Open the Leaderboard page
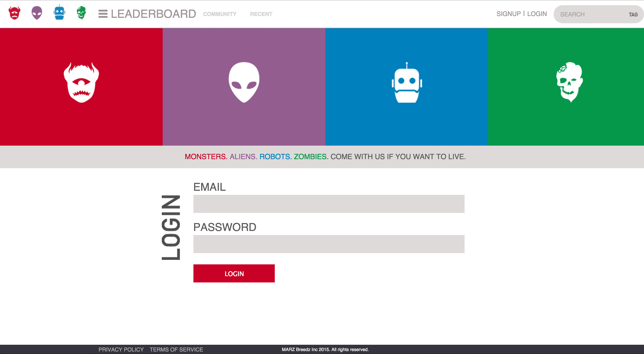644x354 pixels. tap(153, 14)
